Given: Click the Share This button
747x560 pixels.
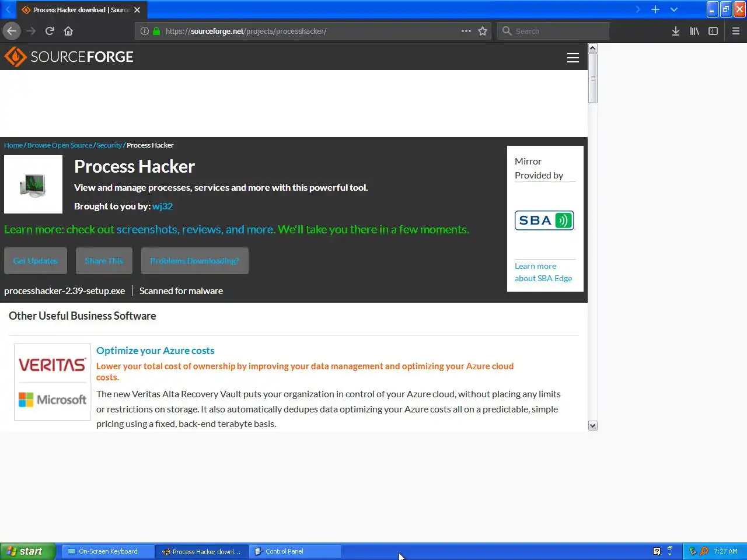Looking at the screenshot, I should click(104, 261).
